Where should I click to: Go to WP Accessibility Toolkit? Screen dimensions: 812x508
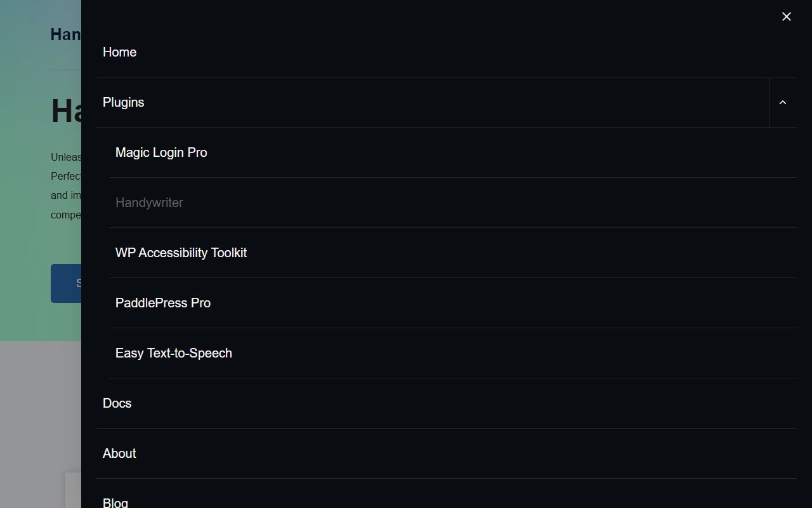pyautogui.click(x=181, y=253)
